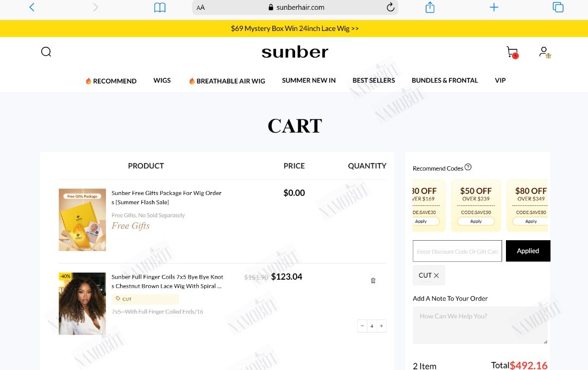Go forward using Safari forward arrow
The image size is (588, 370).
coord(95,7)
